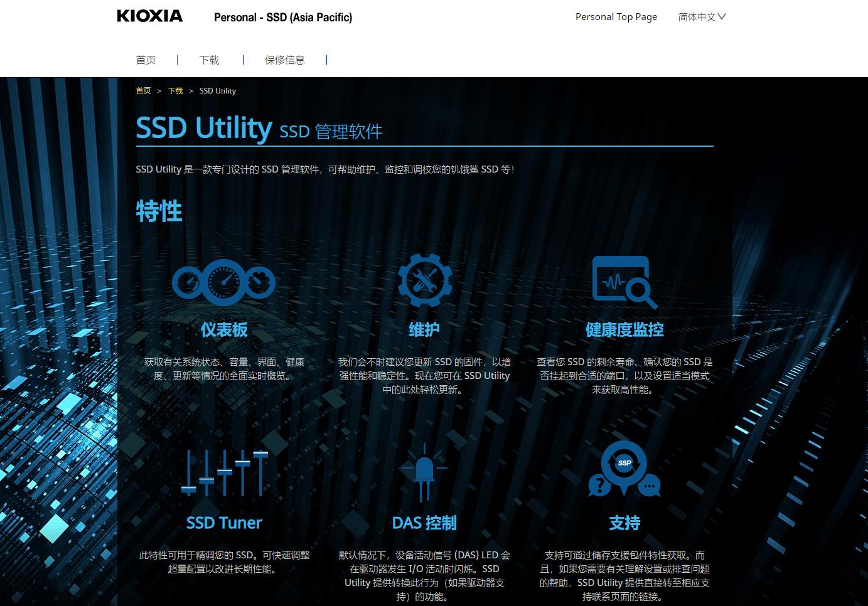868x606 pixels.
Task: Click the description starting 此特性可用于精调
Action: tap(224, 562)
